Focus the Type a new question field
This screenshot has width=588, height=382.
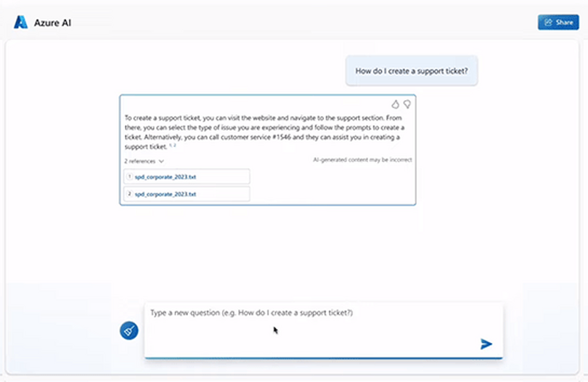pos(323,330)
